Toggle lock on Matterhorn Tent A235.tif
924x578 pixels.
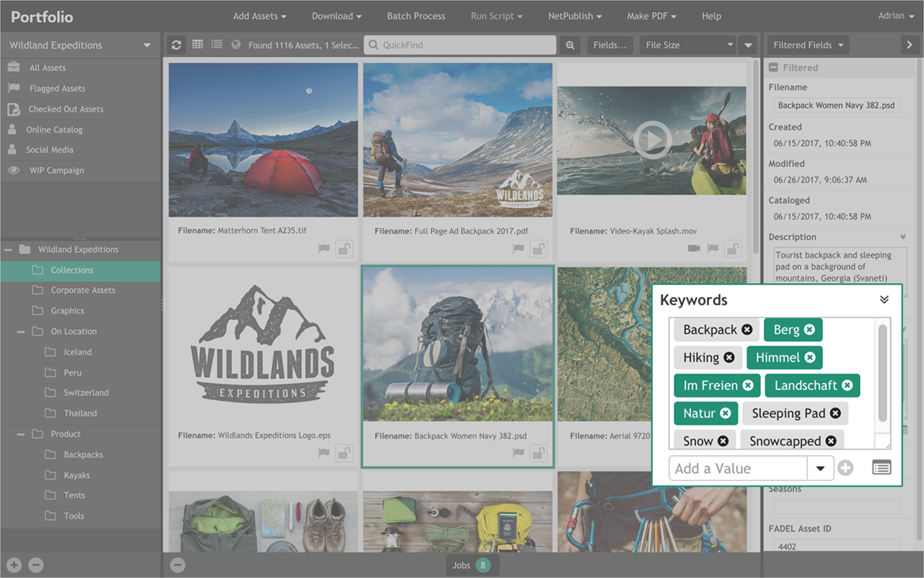pos(344,249)
